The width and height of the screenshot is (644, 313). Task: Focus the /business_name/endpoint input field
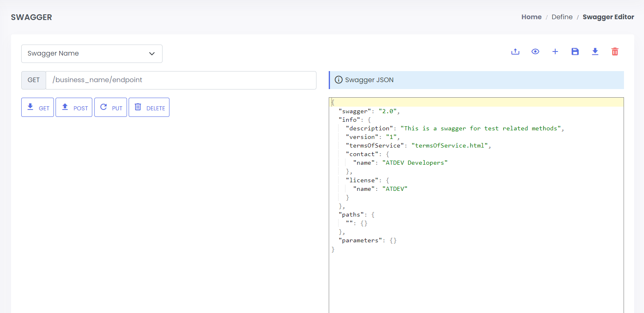pos(181,80)
